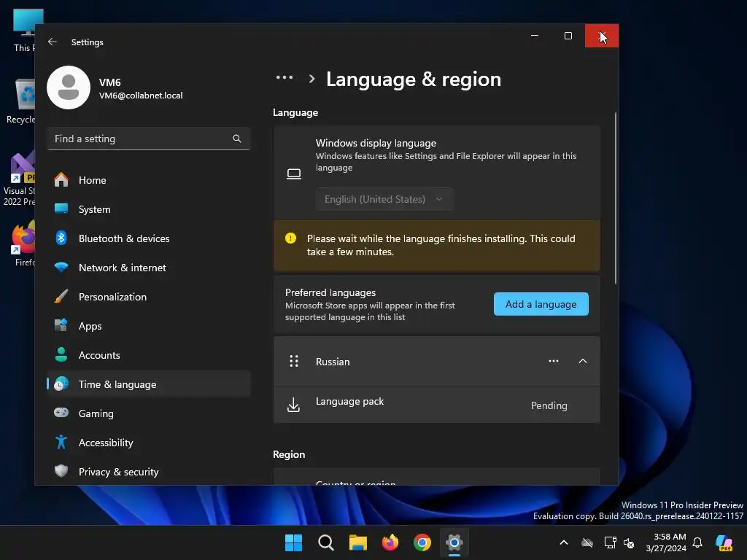This screenshot has height=560, width=747.
Task: Launch Chrome from taskbar
Action: pyautogui.click(x=422, y=542)
